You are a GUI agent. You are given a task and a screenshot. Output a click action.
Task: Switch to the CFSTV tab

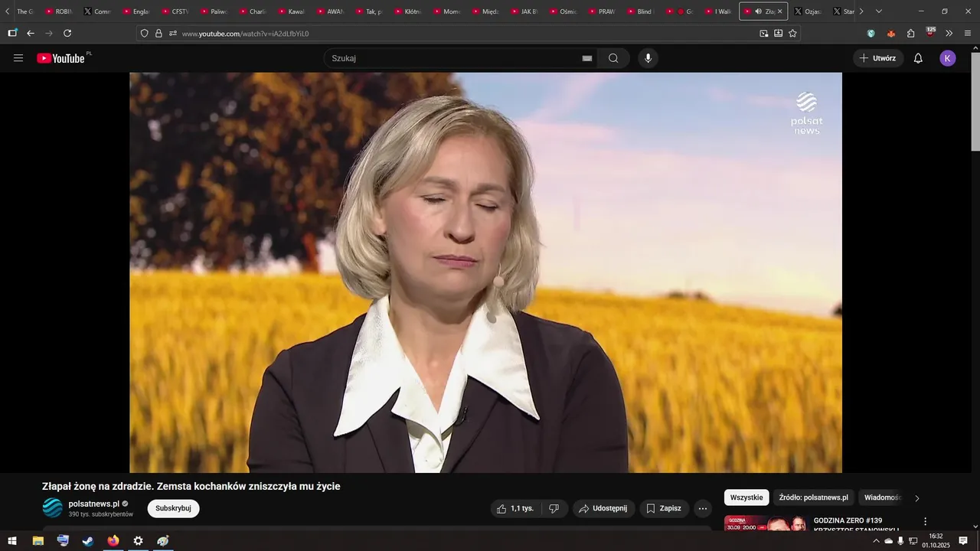[x=175, y=11]
